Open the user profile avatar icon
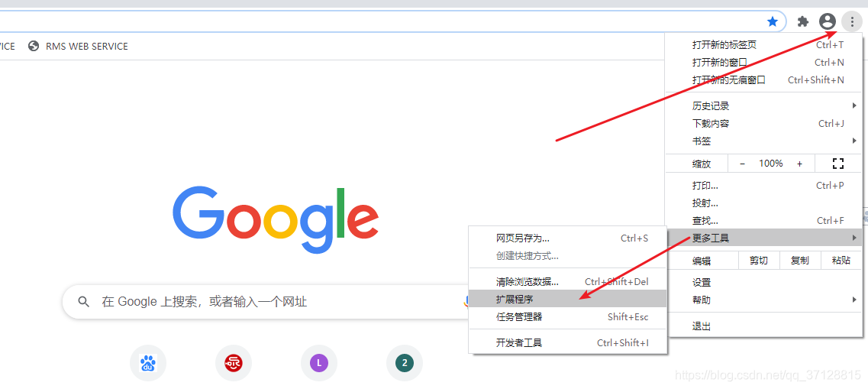The width and height of the screenshot is (868, 389). pyautogui.click(x=827, y=21)
